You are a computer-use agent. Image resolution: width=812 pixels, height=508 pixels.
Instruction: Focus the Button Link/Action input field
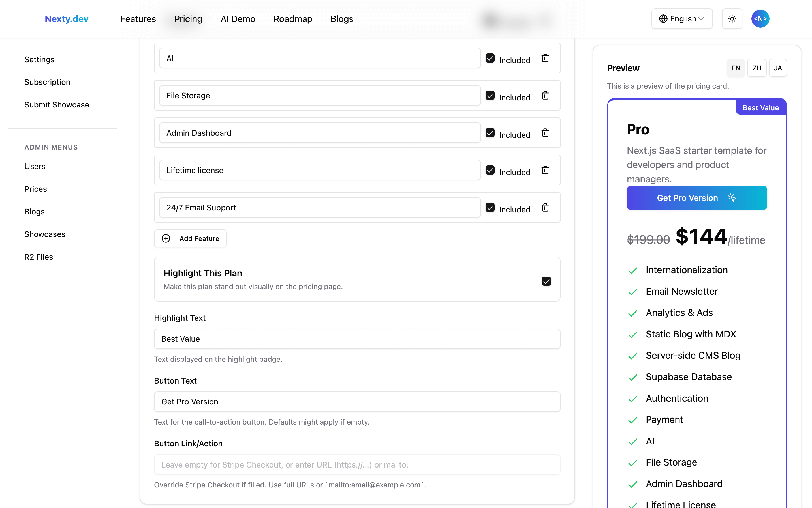point(357,465)
